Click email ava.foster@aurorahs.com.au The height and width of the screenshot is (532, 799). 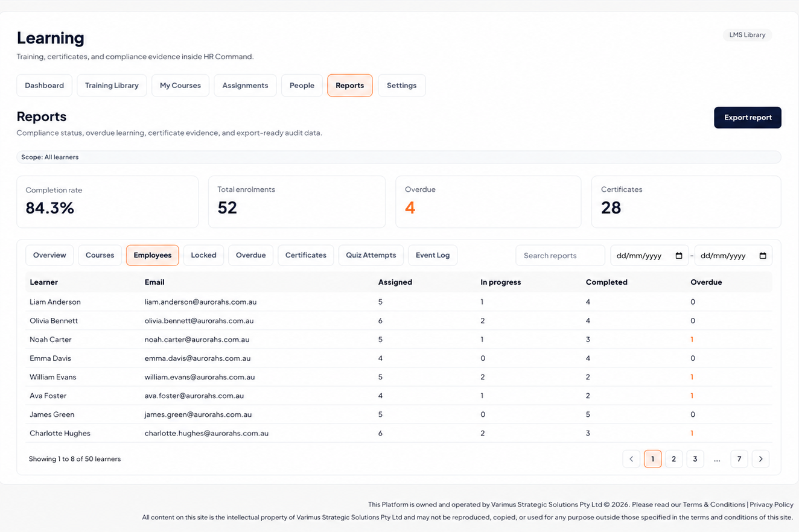click(x=194, y=396)
